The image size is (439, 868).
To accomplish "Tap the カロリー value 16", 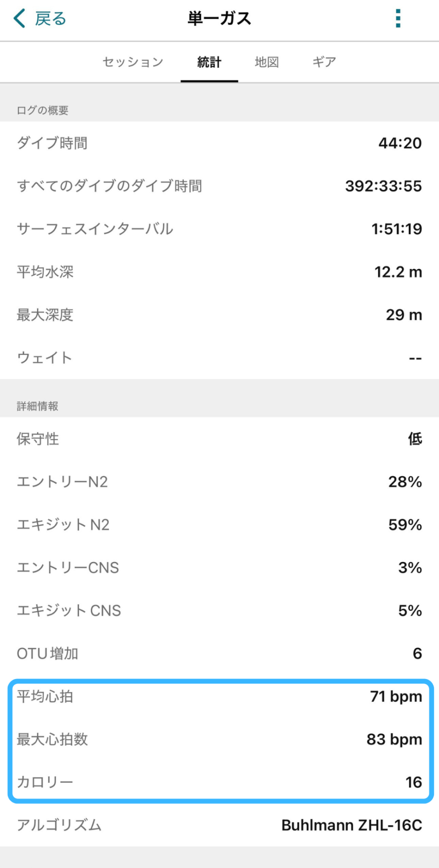I will (414, 783).
